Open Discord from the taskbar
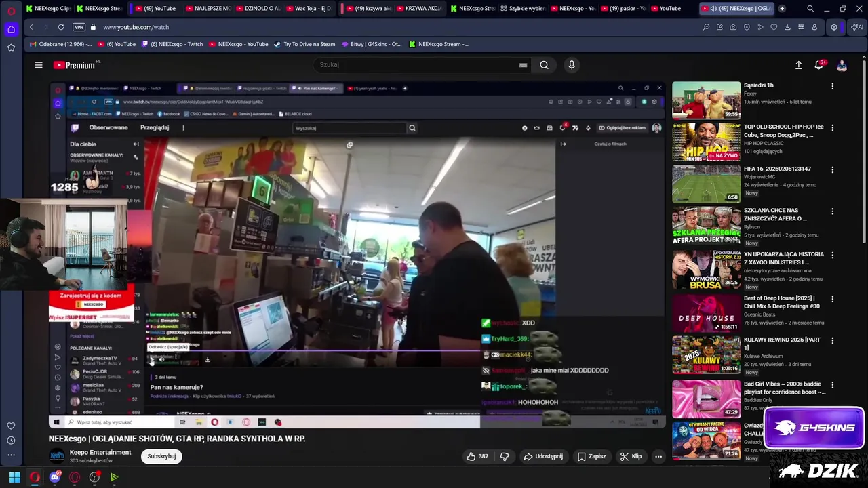The width and height of the screenshot is (868, 488). (x=55, y=477)
